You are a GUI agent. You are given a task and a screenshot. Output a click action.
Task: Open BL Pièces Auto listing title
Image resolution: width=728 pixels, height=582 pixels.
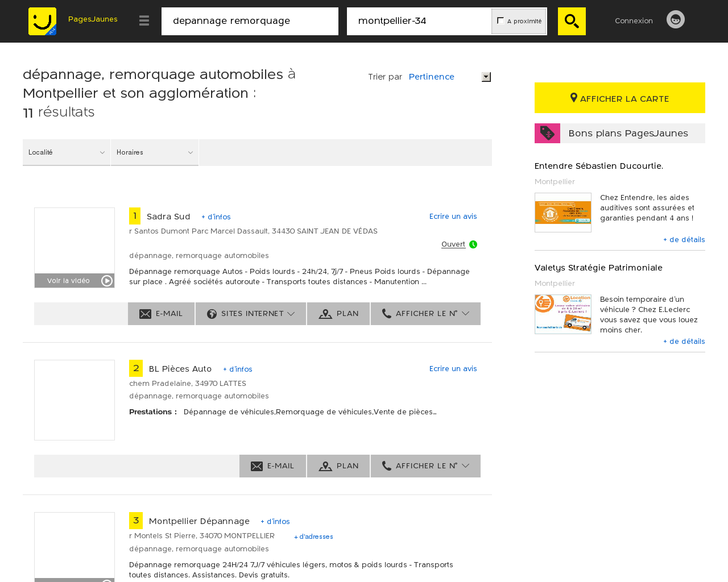coord(180,369)
